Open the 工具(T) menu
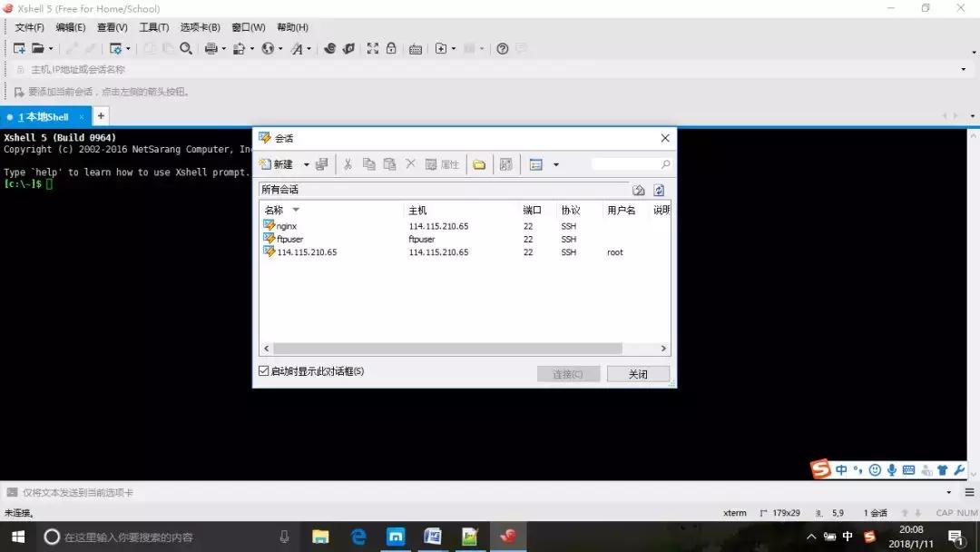 [x=152, y=26]
